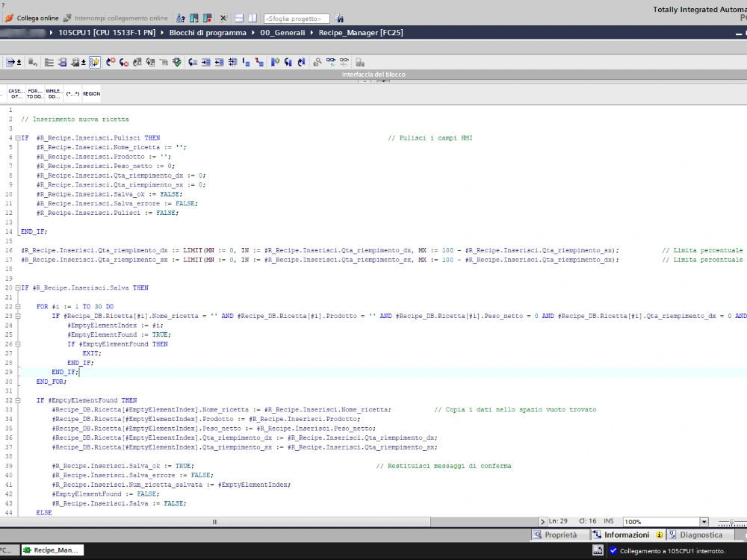Select 105CPU1 [CPU 1513F-1 PN] in breadcrumb
This screenshot has width=747, height=560.
click(107, 33)
